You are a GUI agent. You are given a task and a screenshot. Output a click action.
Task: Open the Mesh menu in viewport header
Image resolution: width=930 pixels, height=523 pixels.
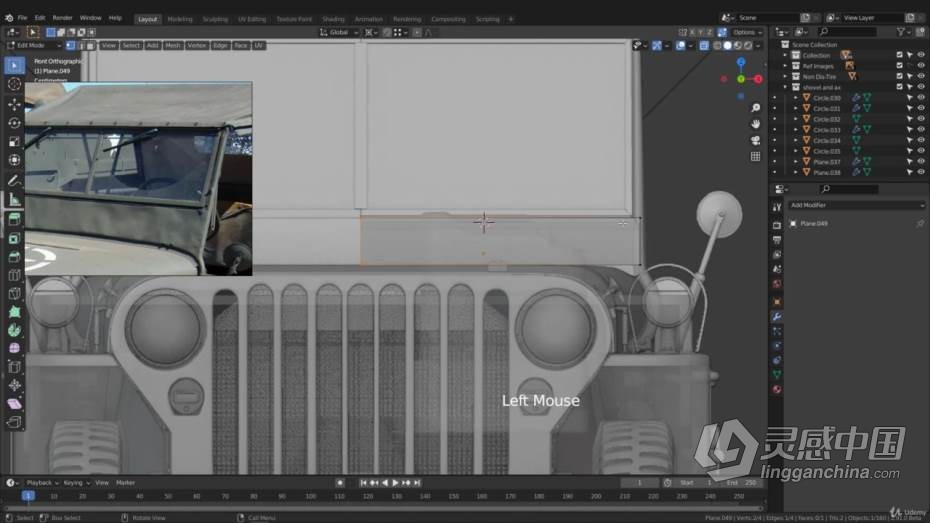click(173, 46)
